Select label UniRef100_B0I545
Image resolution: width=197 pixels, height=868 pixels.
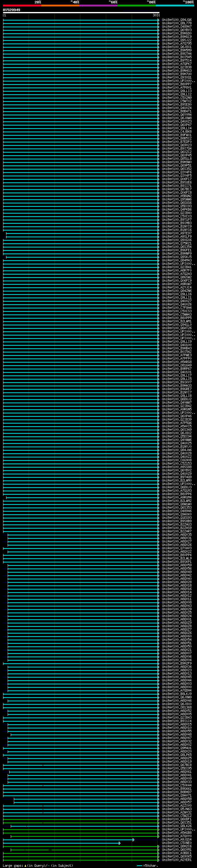[x=177, y=57]
